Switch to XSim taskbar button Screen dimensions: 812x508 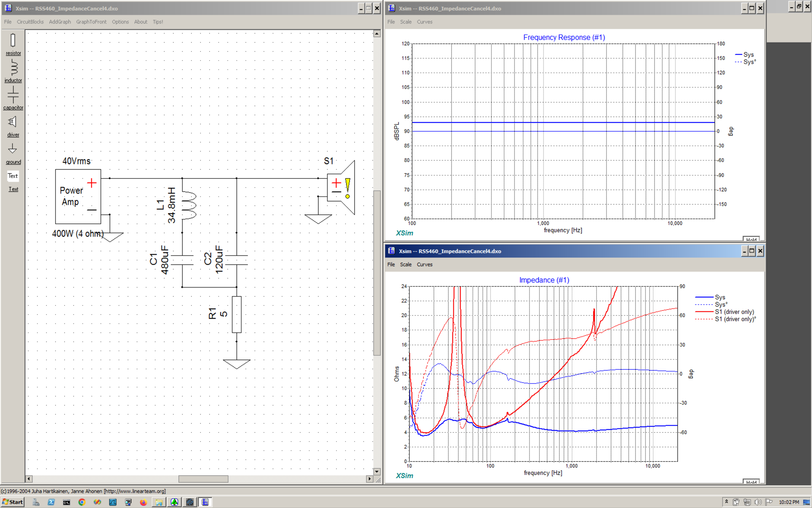(x=205, y=502)
